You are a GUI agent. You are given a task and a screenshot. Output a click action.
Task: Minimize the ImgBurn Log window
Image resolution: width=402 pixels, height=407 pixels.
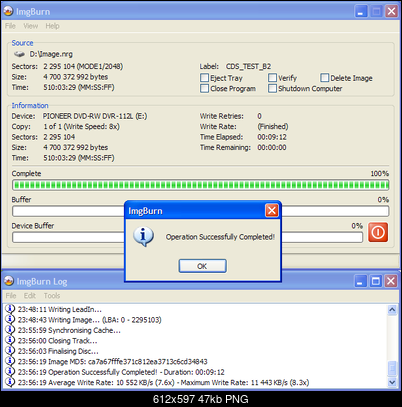pos(360,281)
